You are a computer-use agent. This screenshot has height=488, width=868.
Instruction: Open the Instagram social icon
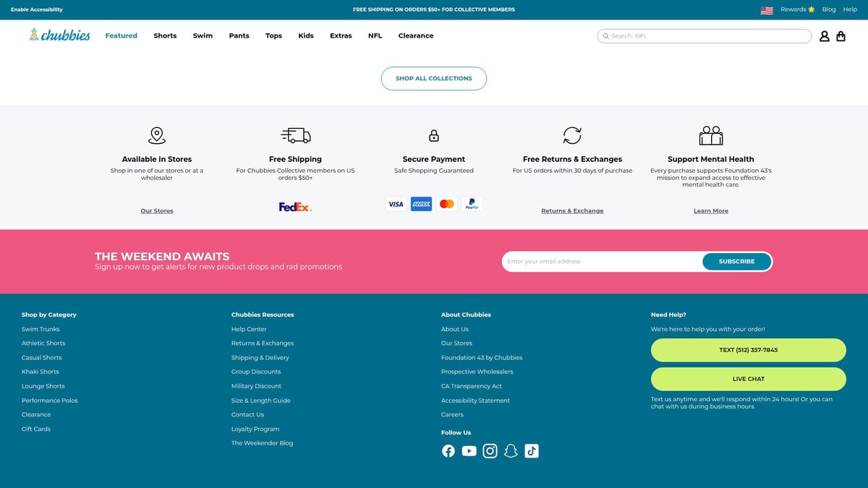point(490,451)
